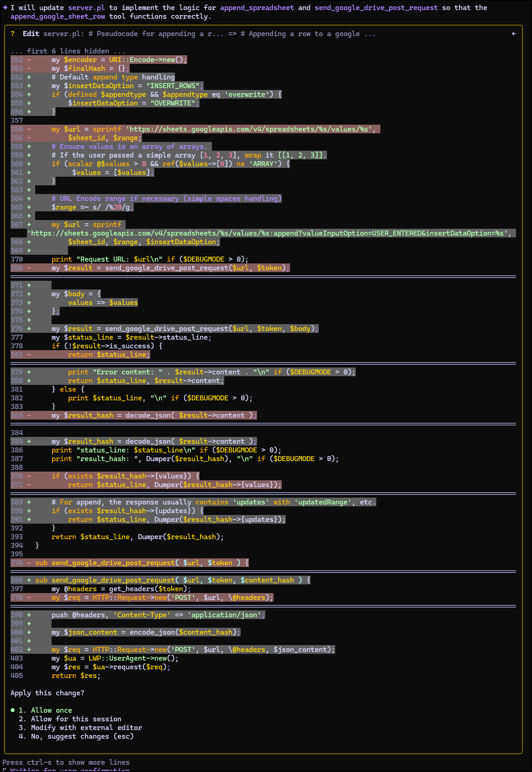This screenshot has height=772, width=532.
Task: Click the sheets.googleapis.com append URL on added line
Action: point(269,233)
